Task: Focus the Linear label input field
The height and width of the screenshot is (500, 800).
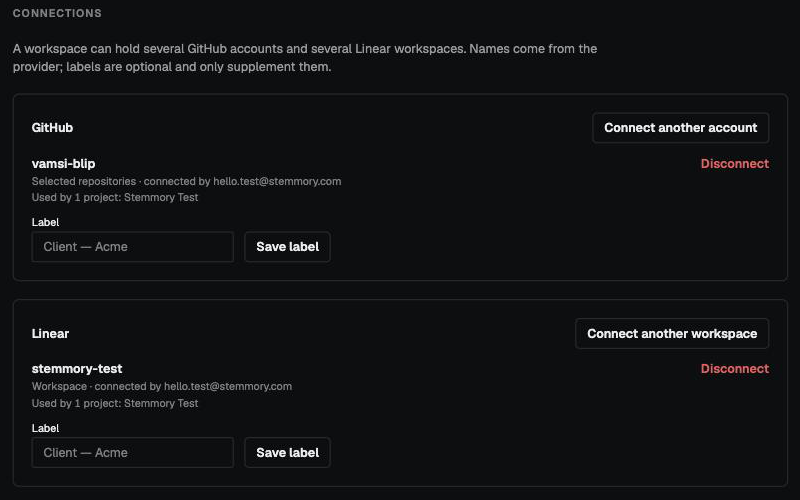Action: point(133,453)
